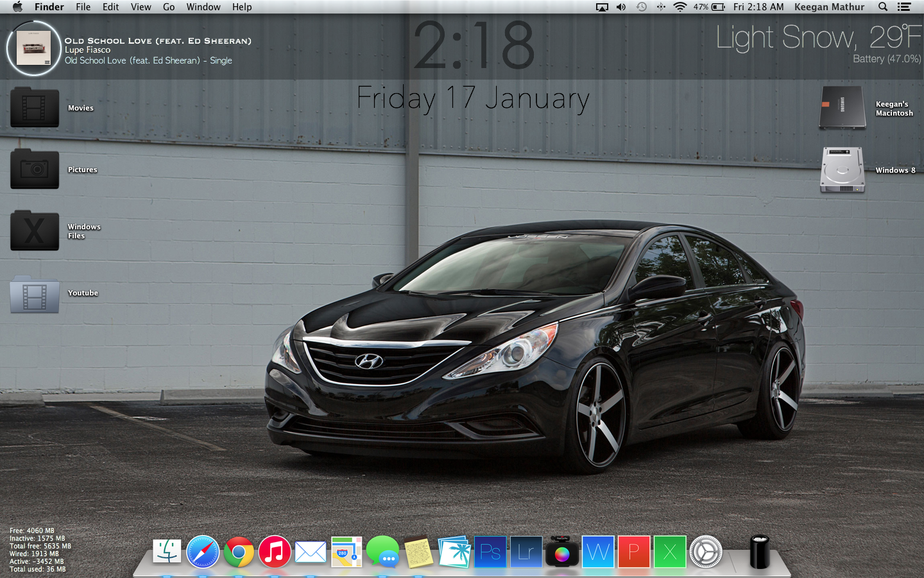
Task: Click the Battery (47.0%) widget text
Action: [887, 58]
